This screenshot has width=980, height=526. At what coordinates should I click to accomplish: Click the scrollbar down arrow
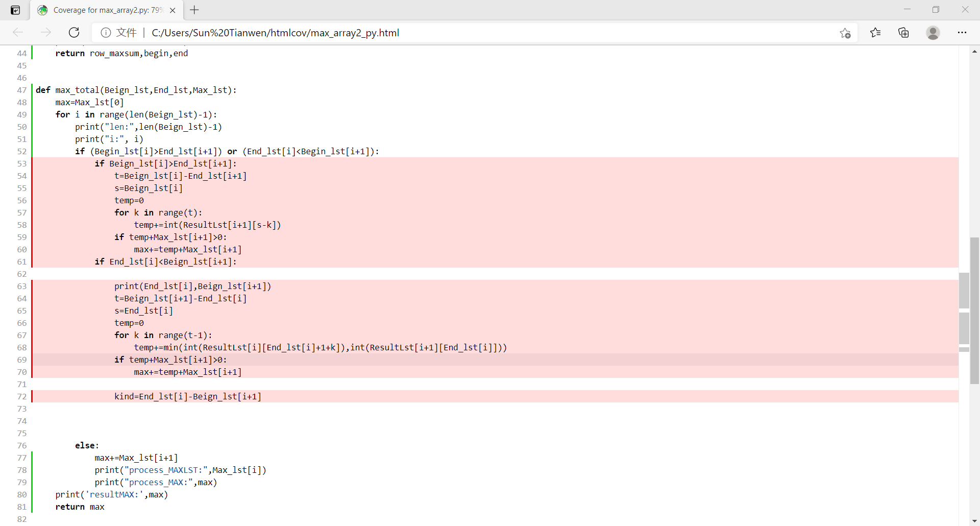974,521
